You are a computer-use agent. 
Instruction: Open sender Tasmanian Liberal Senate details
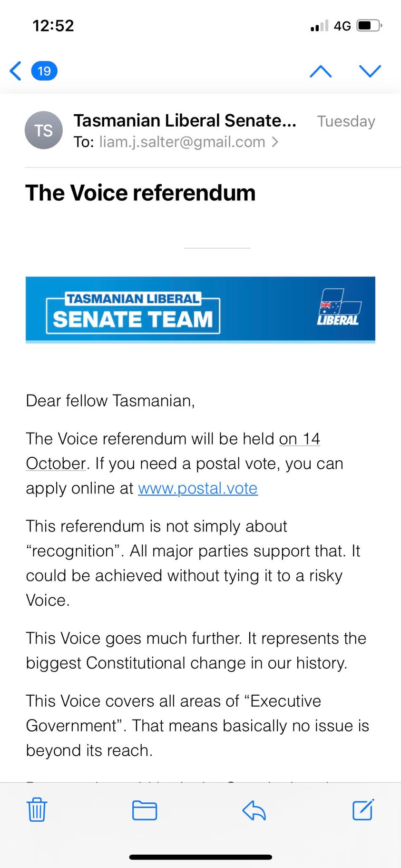[x=185, y=121]
